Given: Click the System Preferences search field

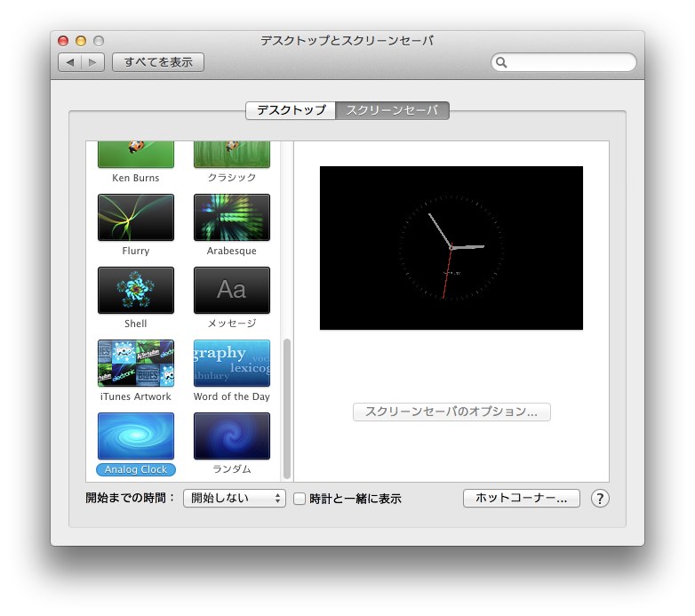Looking at the screenshot, I should [563, 62].
